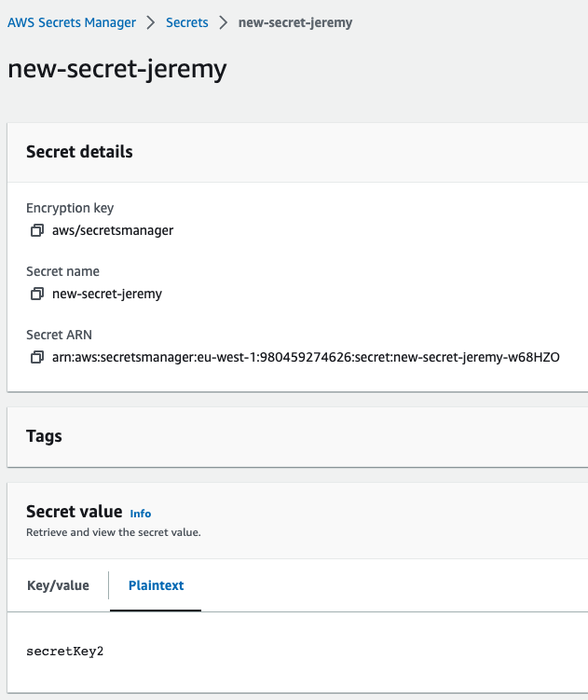Select the Plaintext tab
588x700 pixels.
(156, 585)
